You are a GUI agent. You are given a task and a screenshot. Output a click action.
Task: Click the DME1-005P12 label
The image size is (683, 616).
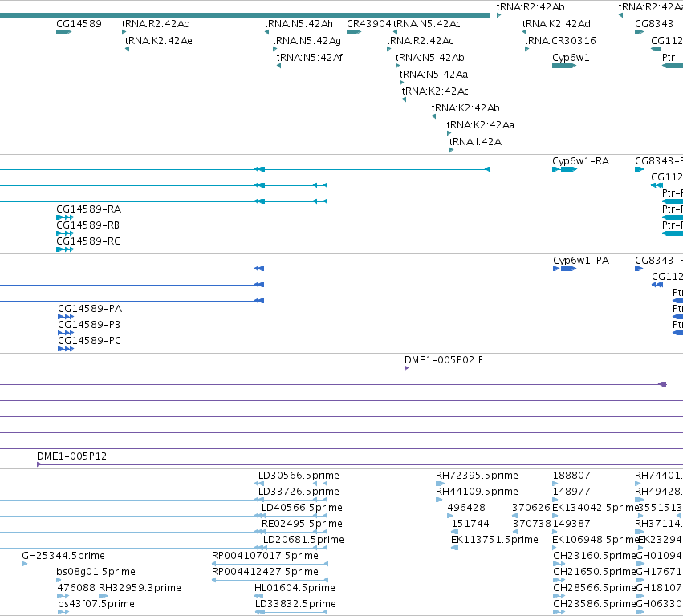pos(72,456)
